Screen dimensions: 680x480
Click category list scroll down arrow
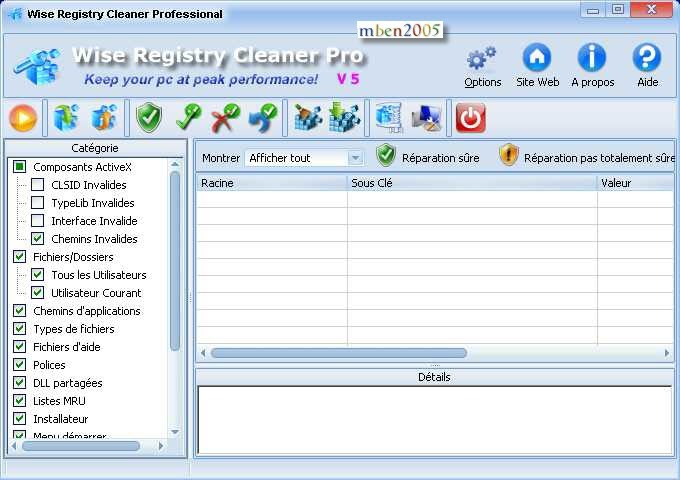pos(175,432)
